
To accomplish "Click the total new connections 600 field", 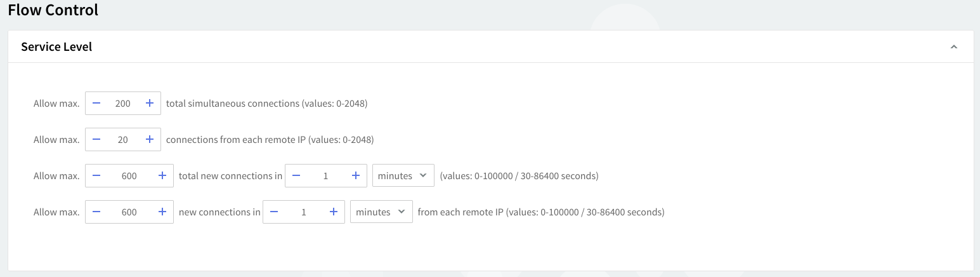I will [x=129, y=175].
